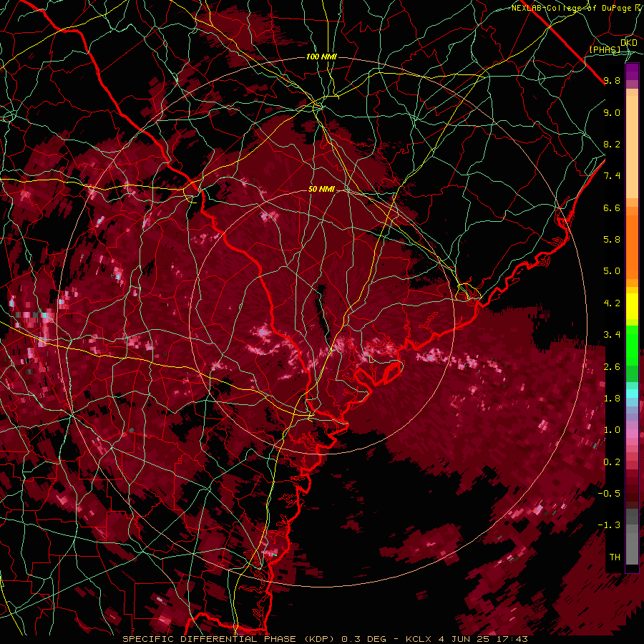
Task: Click the "100 NMI" range ring label
Action: [321, 57]
